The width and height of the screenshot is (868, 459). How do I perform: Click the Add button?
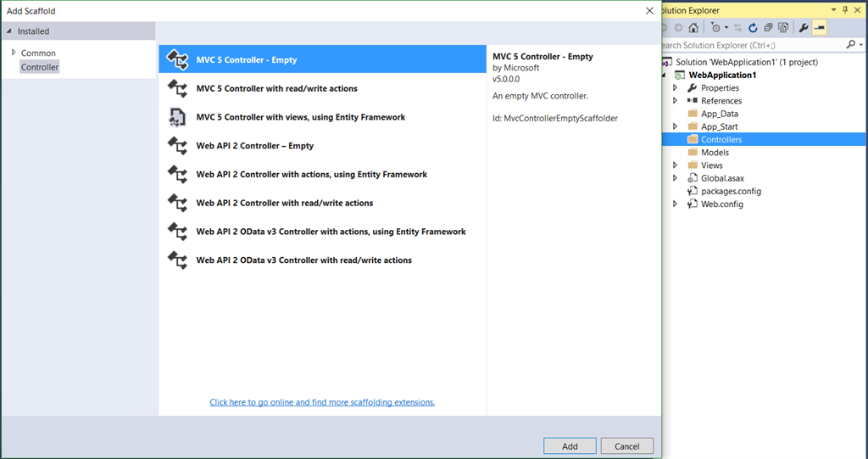click(x=570, y=446)
